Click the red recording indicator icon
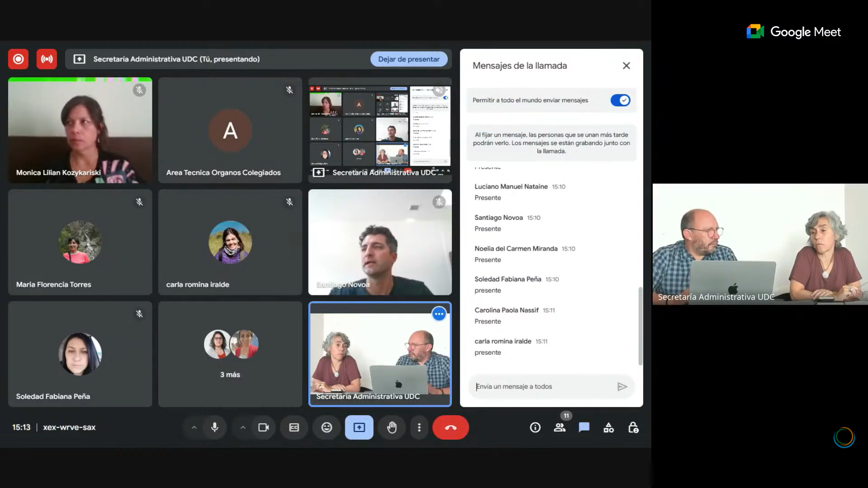 18,59
